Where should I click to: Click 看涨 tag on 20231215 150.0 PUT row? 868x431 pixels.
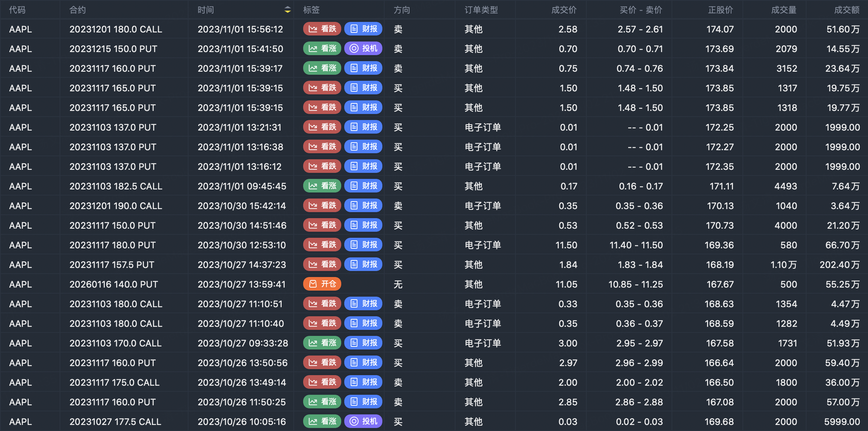[322, 48]
